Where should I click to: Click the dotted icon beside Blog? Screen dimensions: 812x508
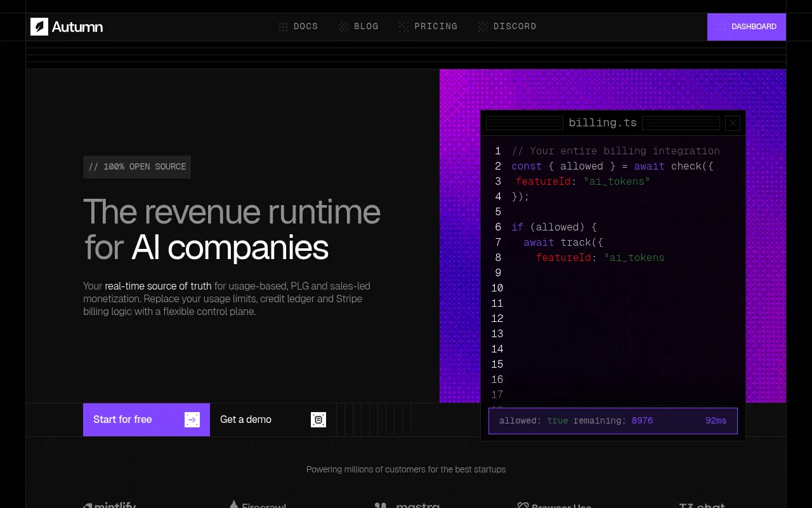(343, 27)
